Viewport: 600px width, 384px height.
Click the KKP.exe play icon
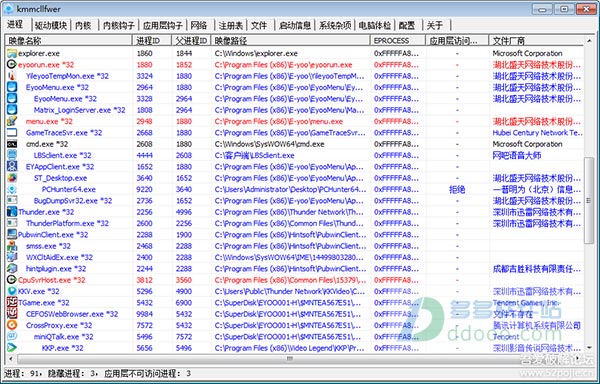[12, 348]
